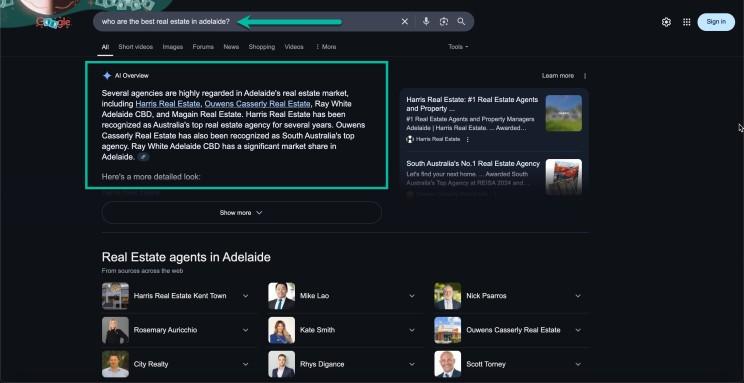
Task: Click the Sign in button
Action: (716, 22)
